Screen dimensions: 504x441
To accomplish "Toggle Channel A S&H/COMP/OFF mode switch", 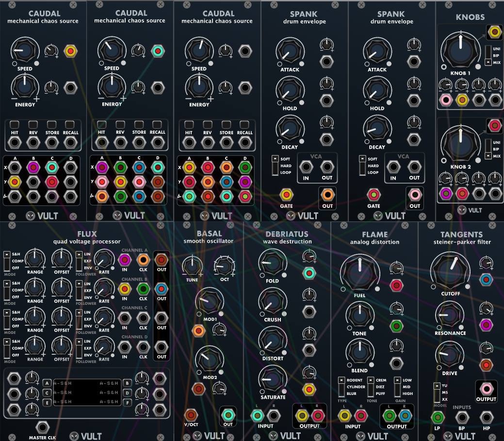I will pos(7,261).
